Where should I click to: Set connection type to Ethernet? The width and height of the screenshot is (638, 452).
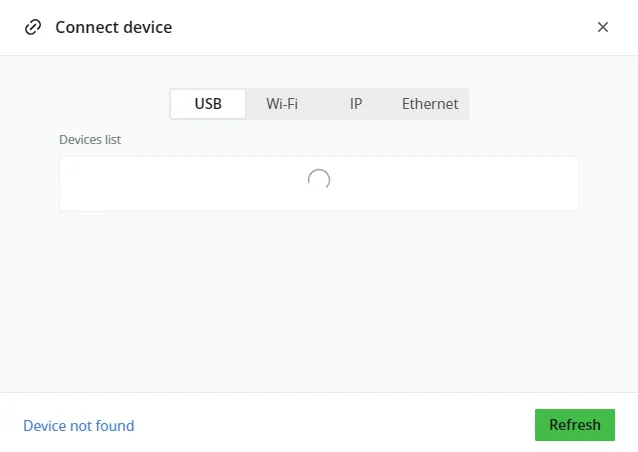point(430,104)
